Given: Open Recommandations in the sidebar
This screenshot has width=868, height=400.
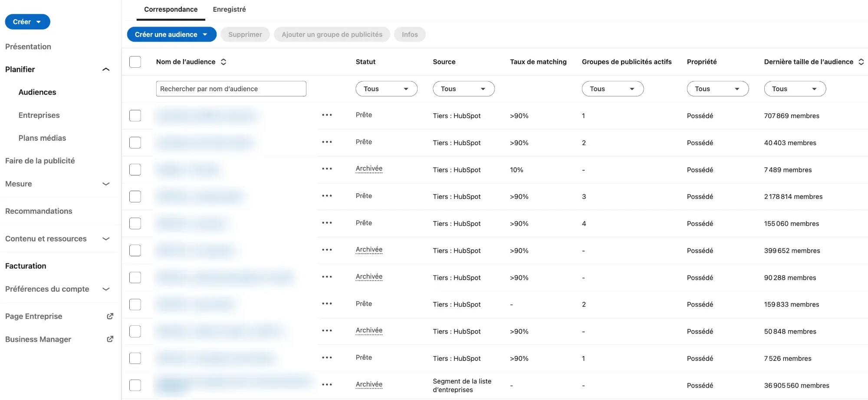Looking at the screenshot, I should (39, 211).
